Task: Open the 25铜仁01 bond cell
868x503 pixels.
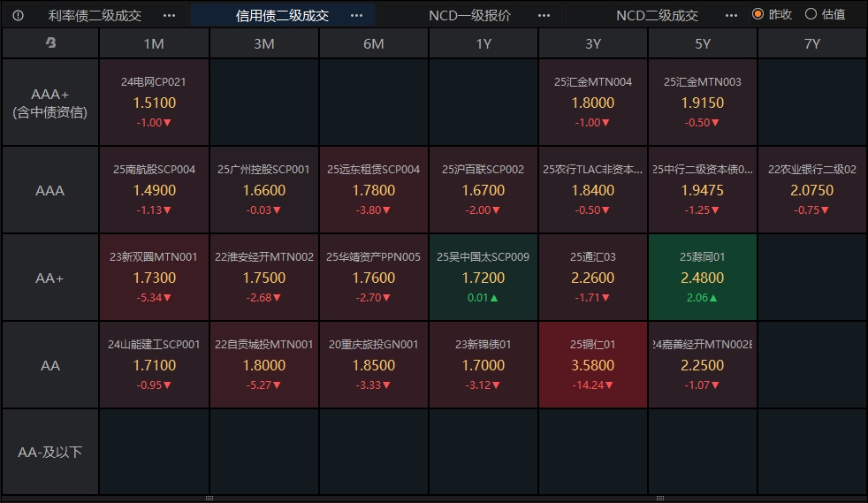Action: (592, 364)
